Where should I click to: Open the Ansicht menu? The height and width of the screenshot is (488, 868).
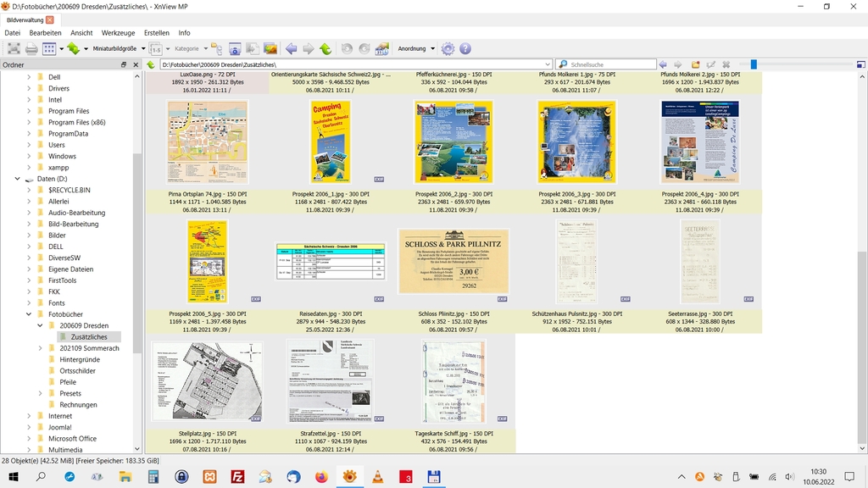[81, 33]
